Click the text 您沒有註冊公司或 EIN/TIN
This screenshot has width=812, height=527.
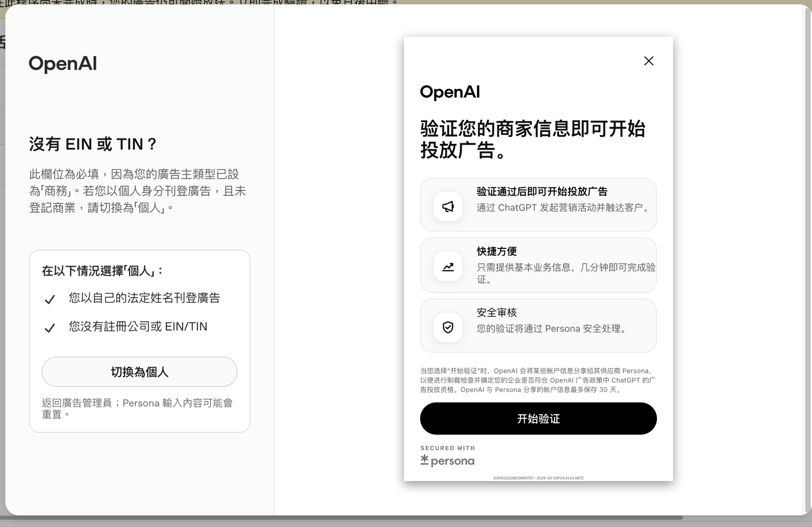[x=138, y=327]
